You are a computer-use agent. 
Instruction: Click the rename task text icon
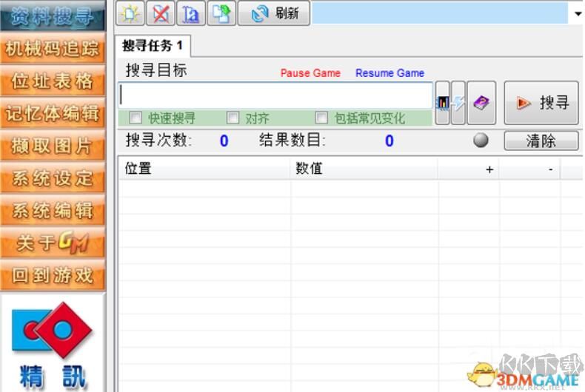coord(190,13)
